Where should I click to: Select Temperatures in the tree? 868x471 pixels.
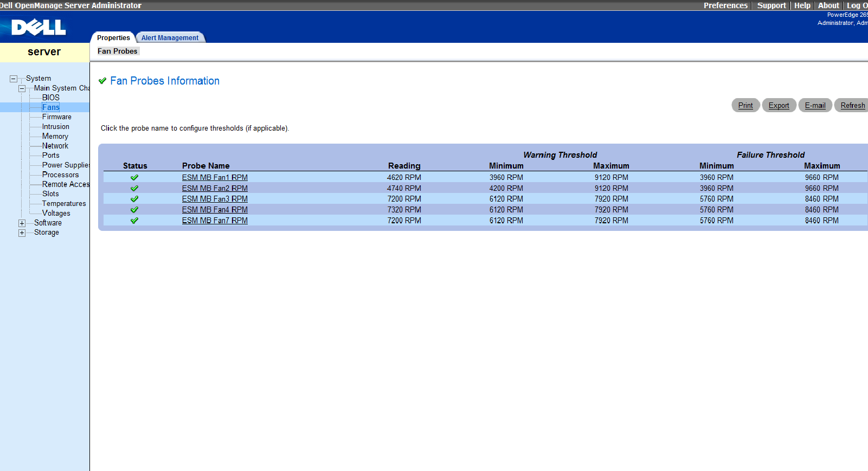click(64, 204)
